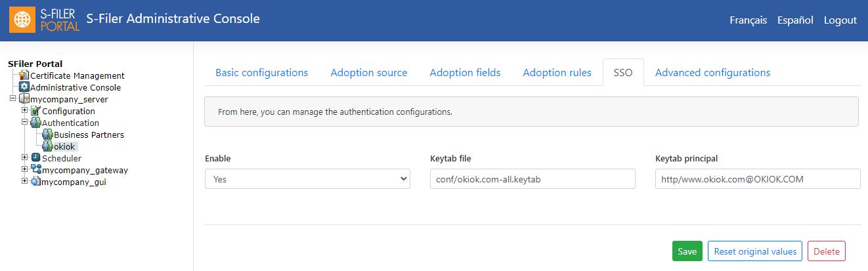The width and height of the screenshot is (868, 271).
Task: Click the Logout link
Action: point(840,20)
